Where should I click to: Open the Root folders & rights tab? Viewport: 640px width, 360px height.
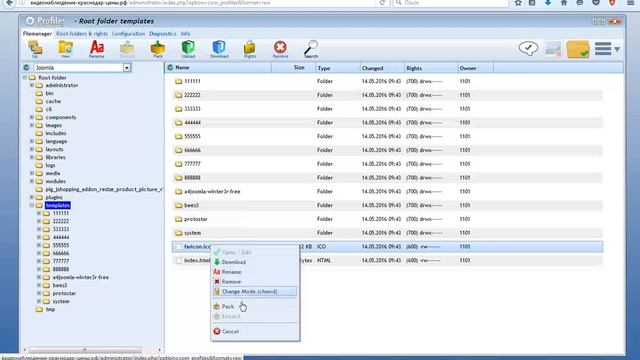[82, 33]
